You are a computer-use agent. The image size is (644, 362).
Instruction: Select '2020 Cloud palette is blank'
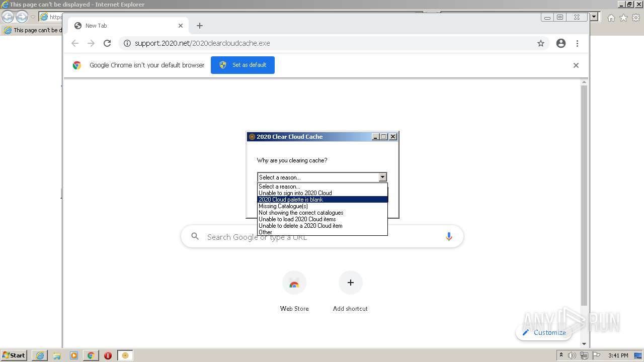click(x=323, y=200)
